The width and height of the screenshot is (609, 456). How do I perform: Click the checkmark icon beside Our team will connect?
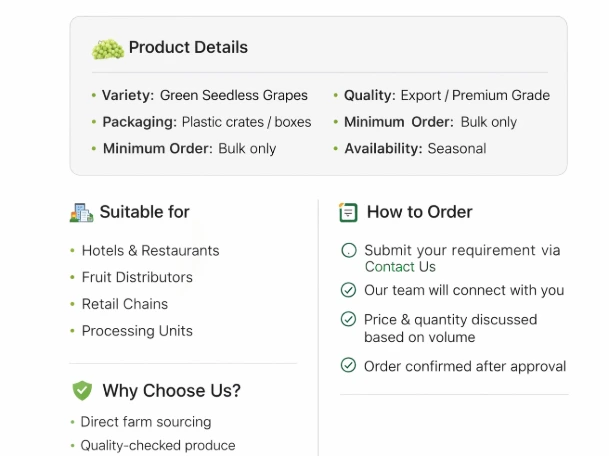(x=348, y=290)
